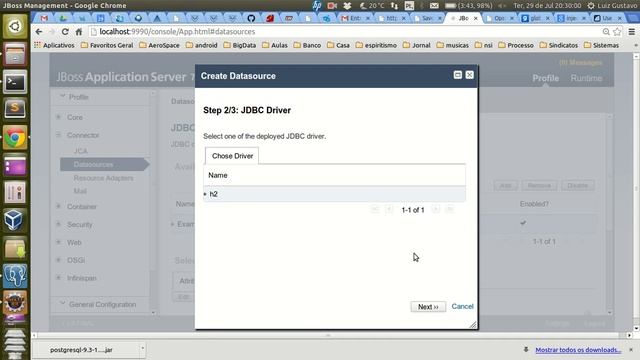
Task: Open the network indicator in top panel
Action: click(394, 5)
